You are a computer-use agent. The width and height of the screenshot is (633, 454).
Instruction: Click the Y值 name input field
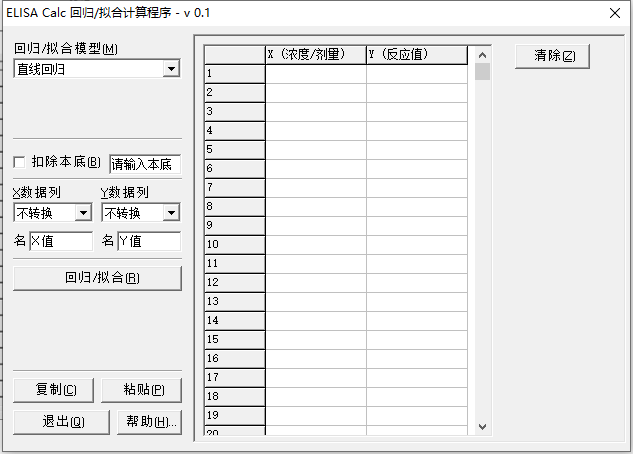tap(149, 241)
